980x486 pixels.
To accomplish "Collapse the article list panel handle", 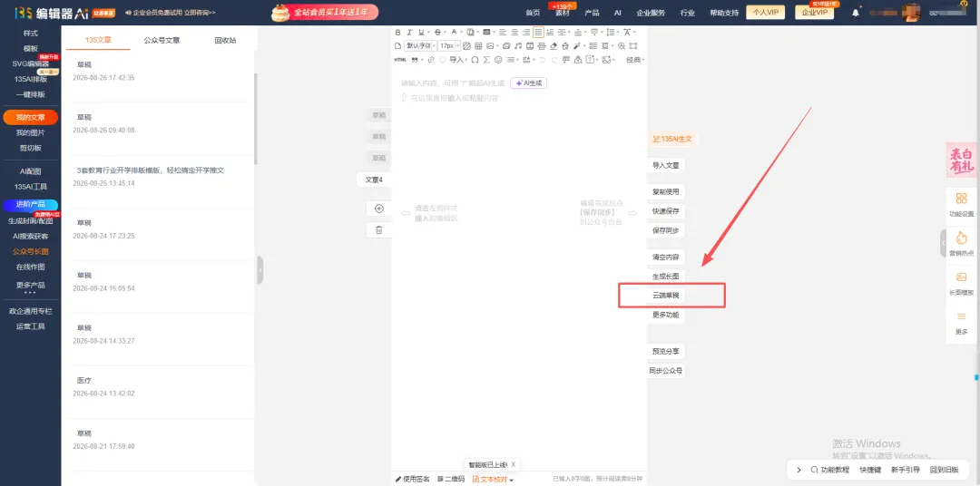I will tap(260, 270).
